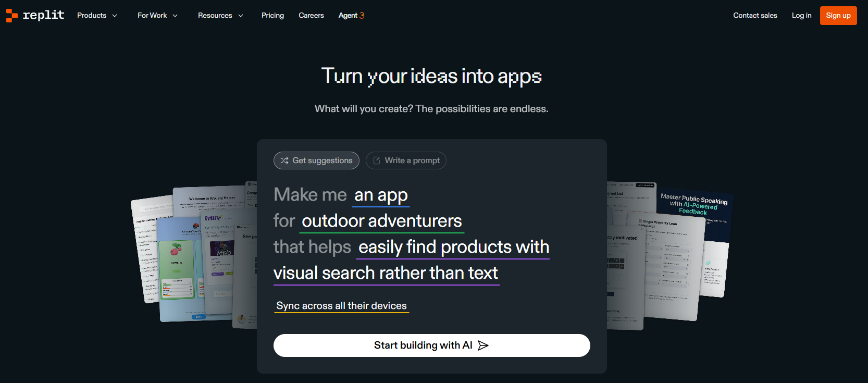Open the Contact sales link
This screenshot has width=868, height=383.
755,15
